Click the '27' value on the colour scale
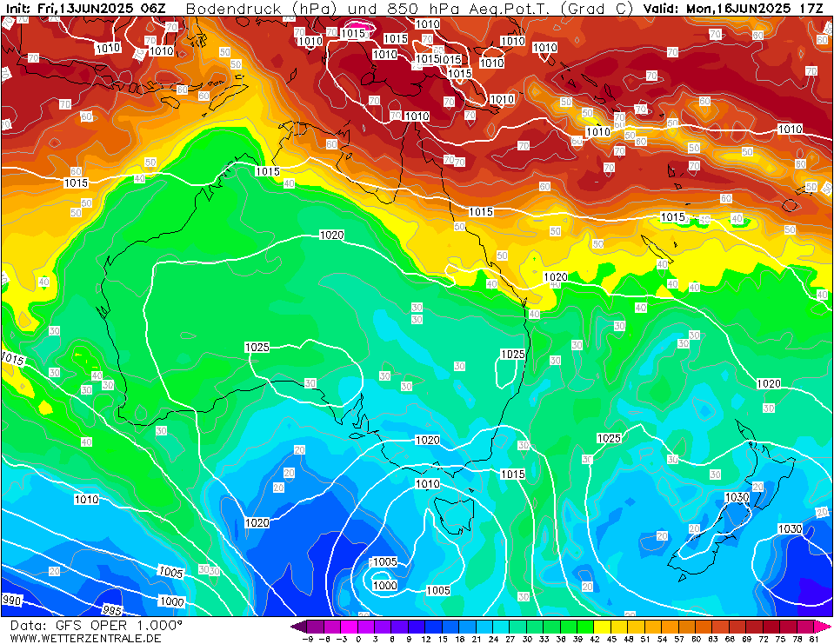The height and width of the screenshot is (644, 834). (510, 639)
